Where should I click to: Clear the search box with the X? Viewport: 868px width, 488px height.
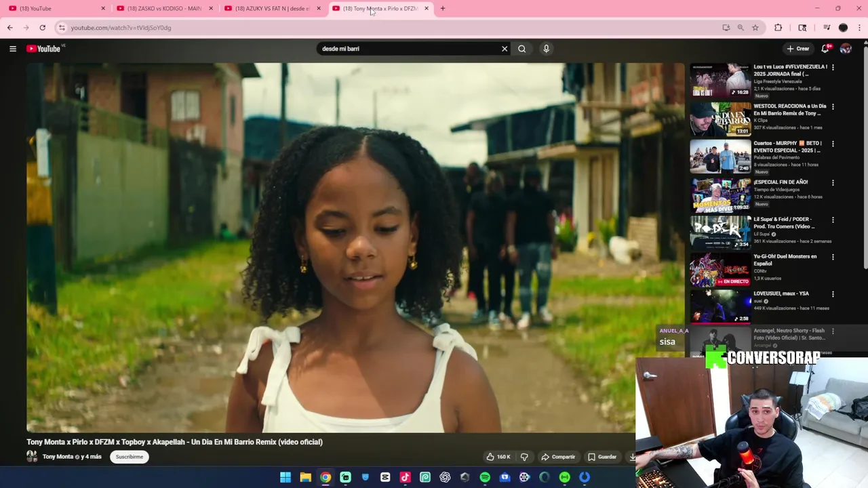tap(505, 49)
